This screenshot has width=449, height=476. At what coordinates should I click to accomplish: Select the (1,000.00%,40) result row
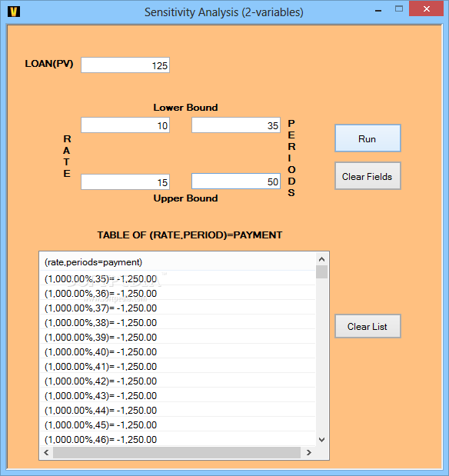[178, 351]
